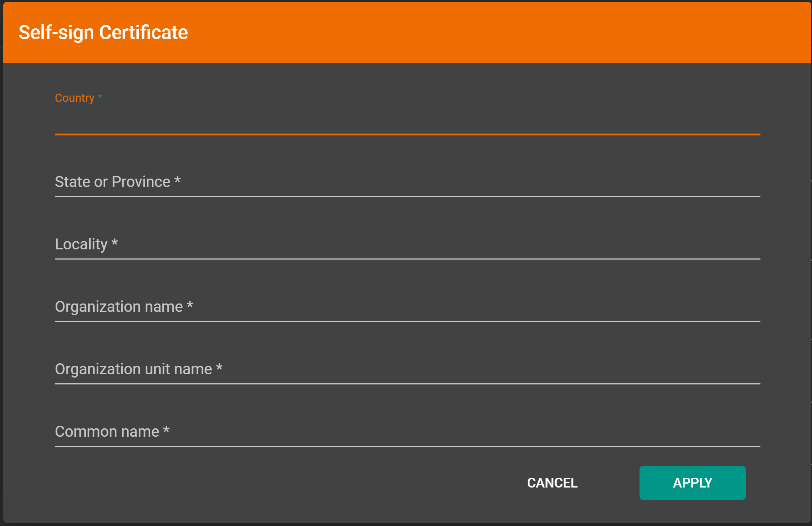Click the asterisk after Organization name
This screenshot has width=812, height=526.
(x=190, y=305)
